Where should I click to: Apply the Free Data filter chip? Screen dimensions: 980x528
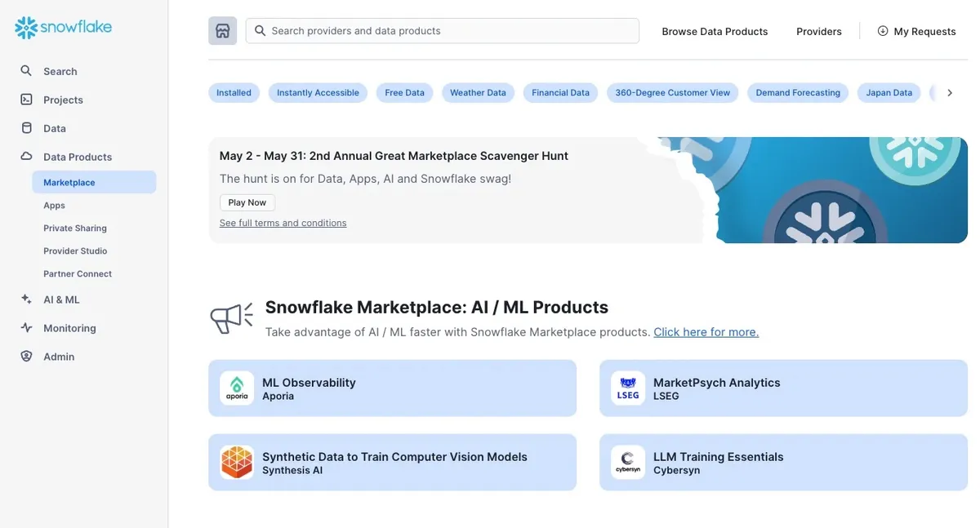(405, 93)
